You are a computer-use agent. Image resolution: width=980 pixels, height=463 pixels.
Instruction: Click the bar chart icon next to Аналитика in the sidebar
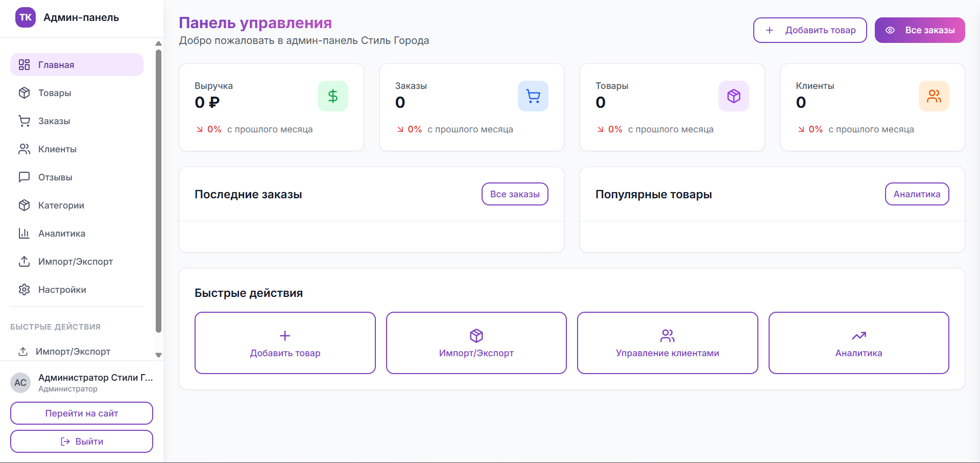point(24,234)
